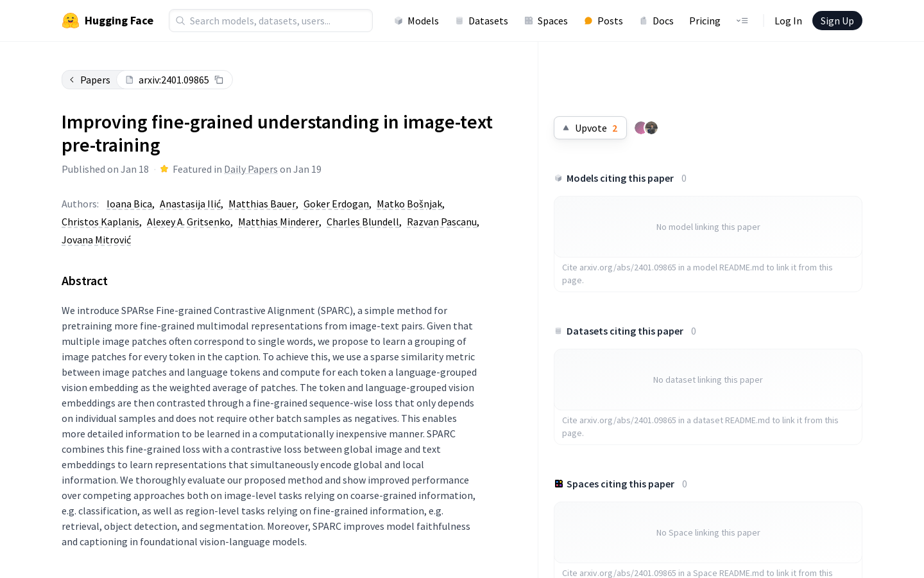Open the Posts nav item
The height and width of the screenshot is (578, 924).
tap(603, 21)
